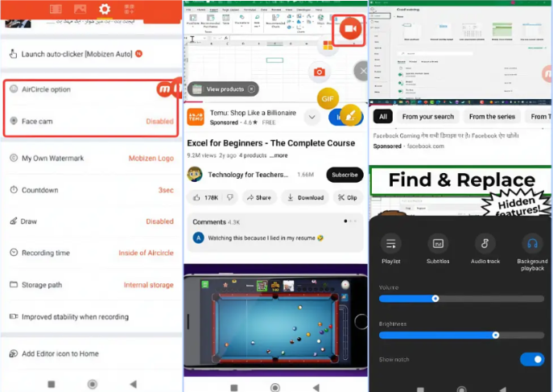Open Audio track in player menu
The height and width of the screenshot is (392, 553).
[485, 249]
